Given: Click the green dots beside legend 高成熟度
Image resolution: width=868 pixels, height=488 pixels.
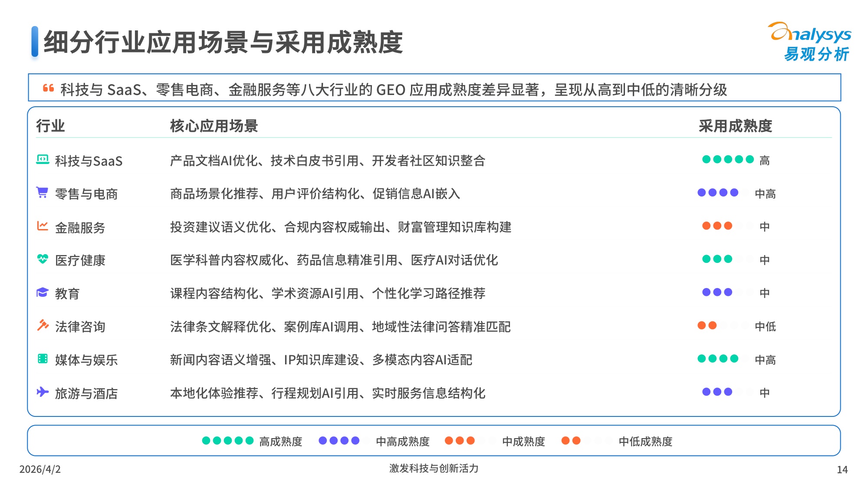Looking at the screenshot, I should pos(228,441).
